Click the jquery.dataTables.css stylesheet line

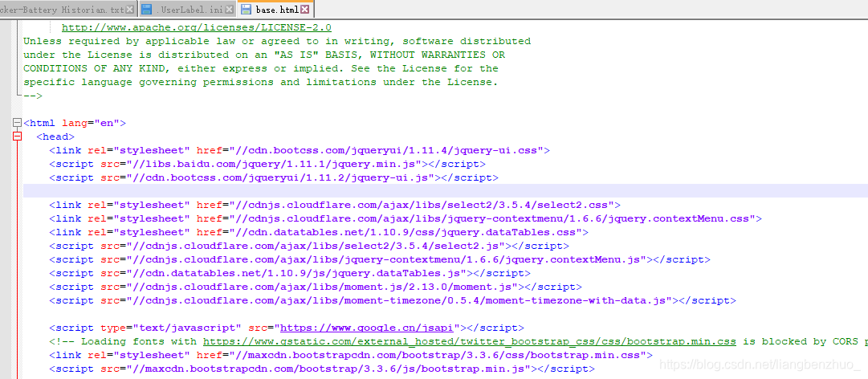[319, 232]
